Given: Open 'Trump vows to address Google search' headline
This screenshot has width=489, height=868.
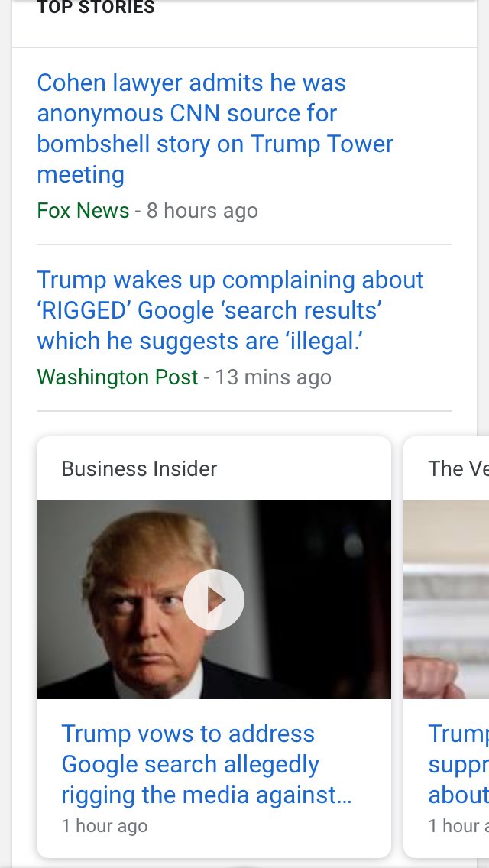Looking at the screenshot, I should point(206,765).
